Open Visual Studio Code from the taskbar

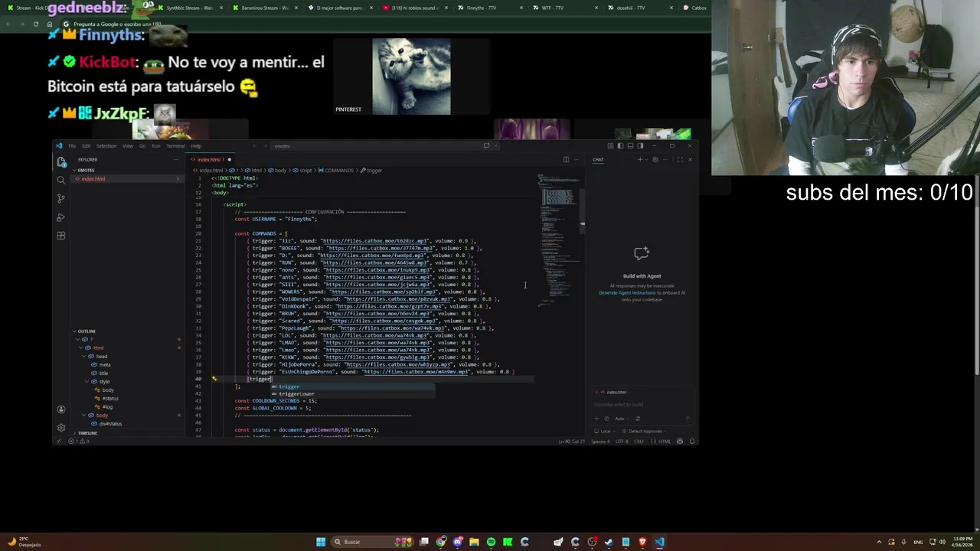659,542
